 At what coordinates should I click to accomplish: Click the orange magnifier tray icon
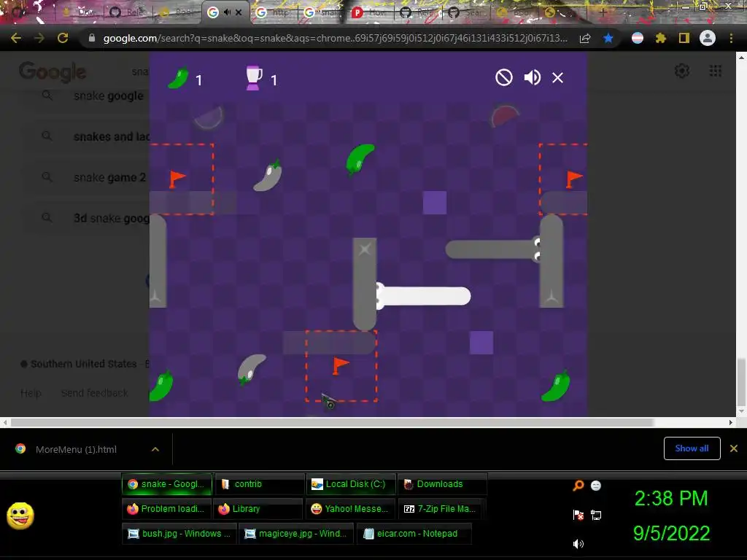[578, 485]
